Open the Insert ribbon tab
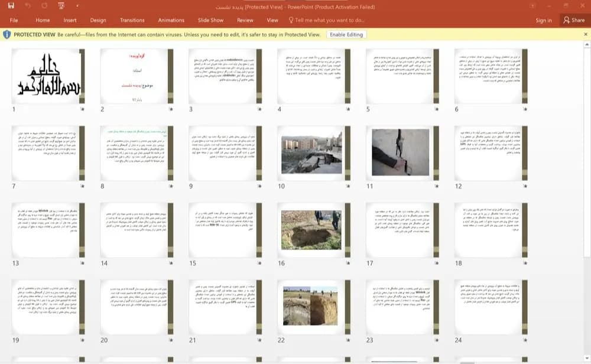 click(x=70, y=20)
